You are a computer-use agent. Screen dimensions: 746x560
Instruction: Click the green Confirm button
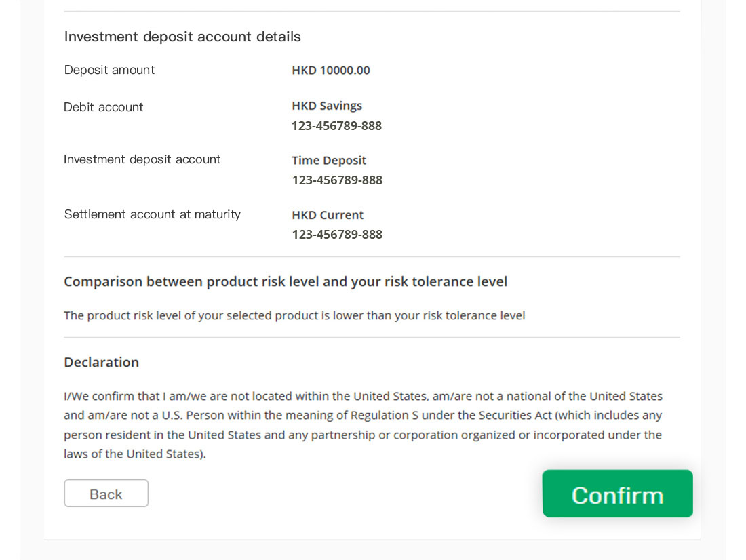(617, 494)
